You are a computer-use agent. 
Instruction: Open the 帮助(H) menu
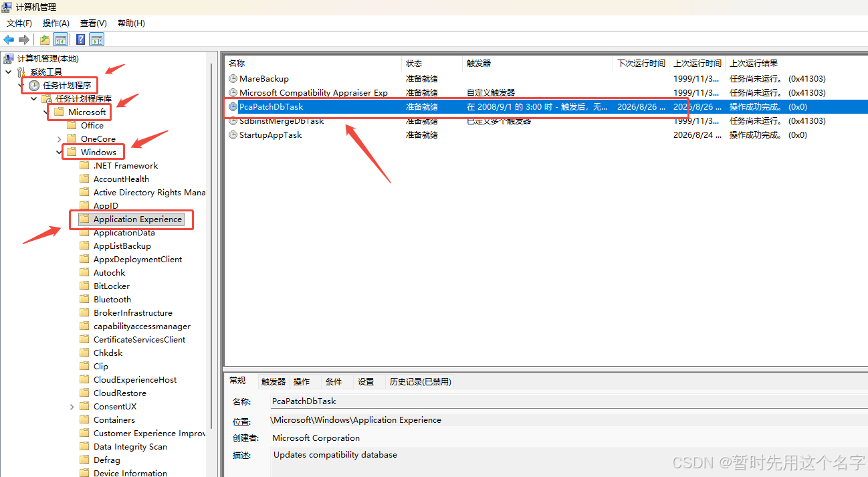[131, 23]
